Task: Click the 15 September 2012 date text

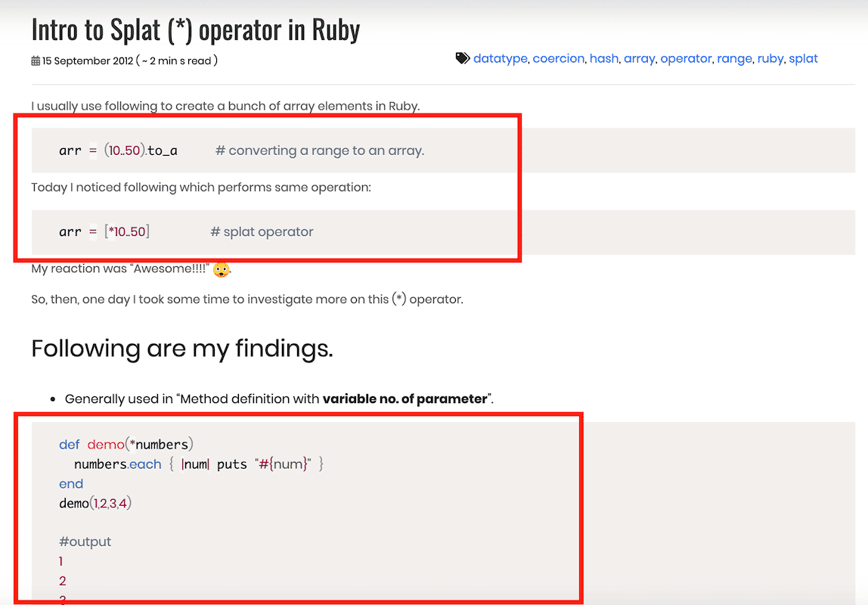Action: pos(88,61)
